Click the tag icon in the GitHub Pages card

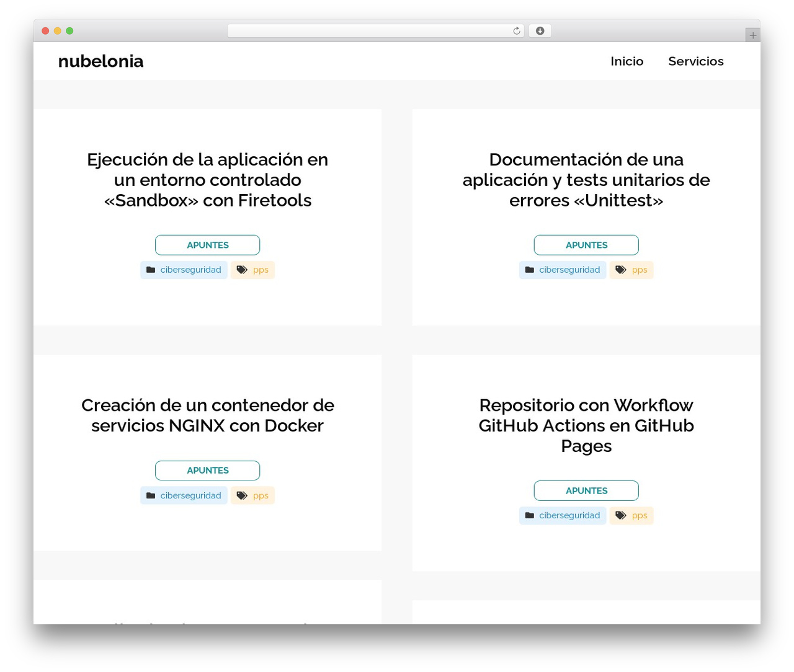click(x=621, y=515)
